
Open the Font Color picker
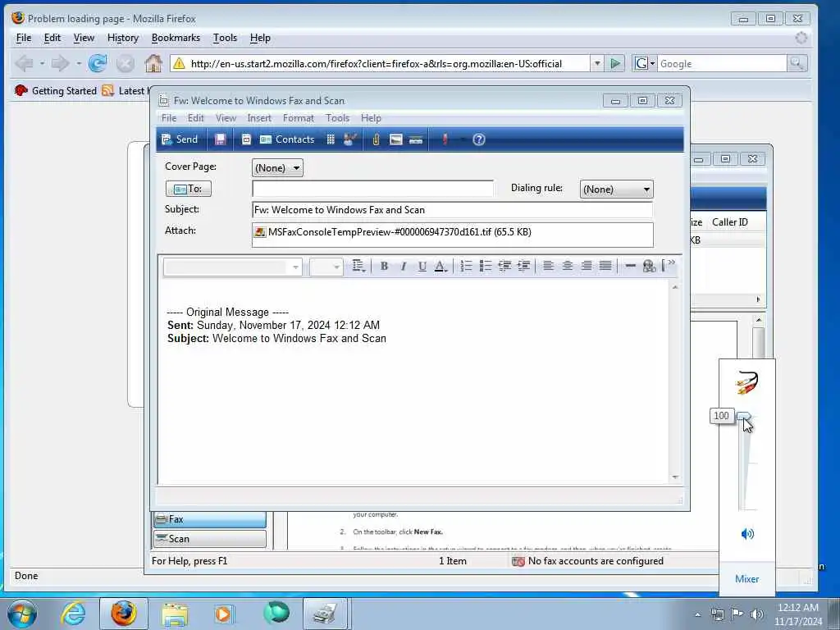[441, 267]
